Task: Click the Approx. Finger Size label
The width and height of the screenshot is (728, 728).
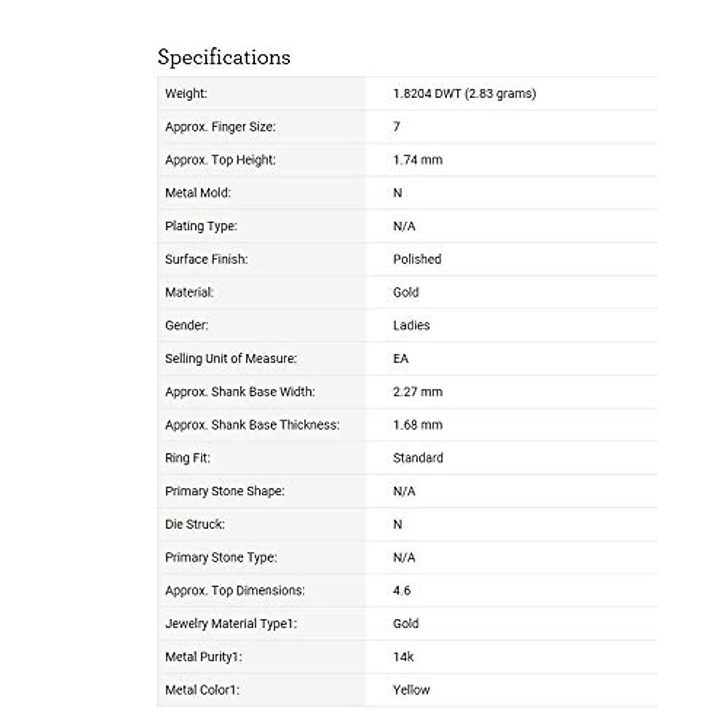Action: point(220,127)
